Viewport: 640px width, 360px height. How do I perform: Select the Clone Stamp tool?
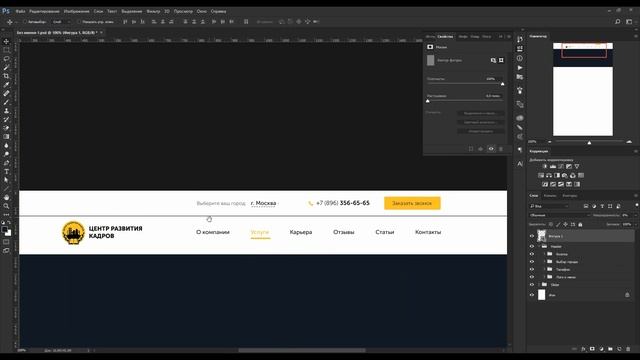[6, 111]
